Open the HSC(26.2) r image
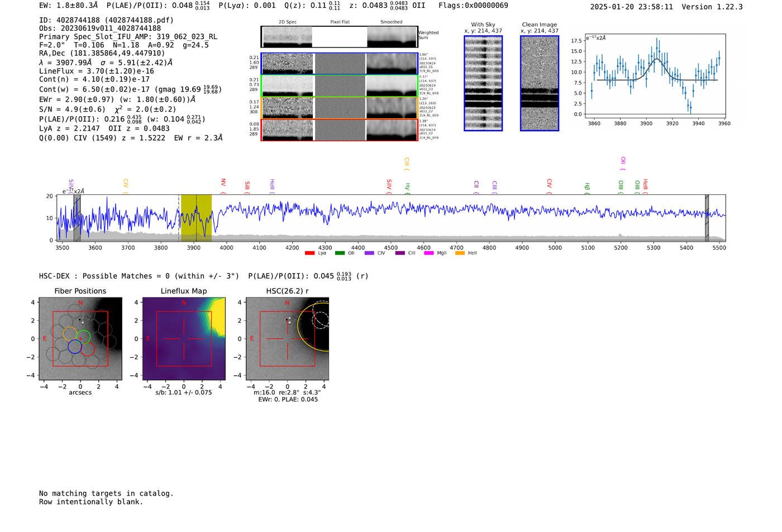The height and width of the screenshot is (532, 782). (x=287, y=339)
